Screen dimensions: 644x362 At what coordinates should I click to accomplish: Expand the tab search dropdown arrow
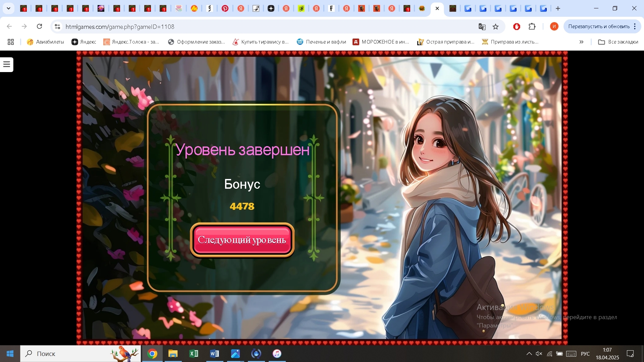click(8, 8)
